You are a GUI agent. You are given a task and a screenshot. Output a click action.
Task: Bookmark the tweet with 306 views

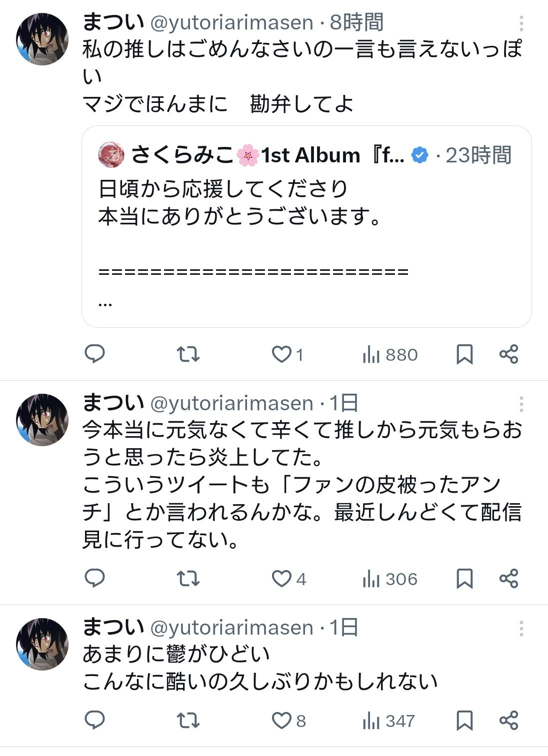[464, 579]
